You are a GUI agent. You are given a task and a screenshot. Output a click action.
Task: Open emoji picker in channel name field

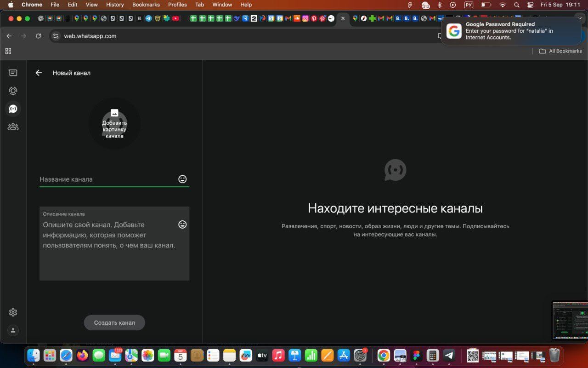click(x=182, y=179)
